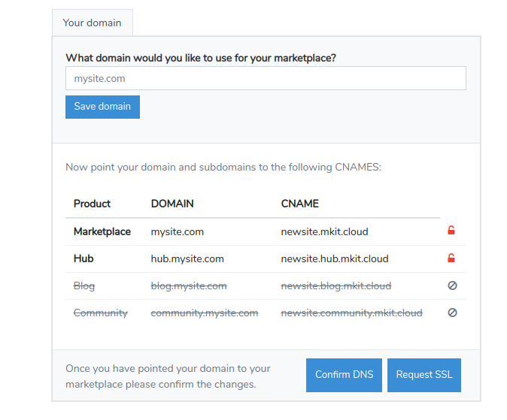Image resolution: width=507 pixels, height=420 pixels.
Task: Click the disabled circle icon for Blog
Action: pos(452,286)
